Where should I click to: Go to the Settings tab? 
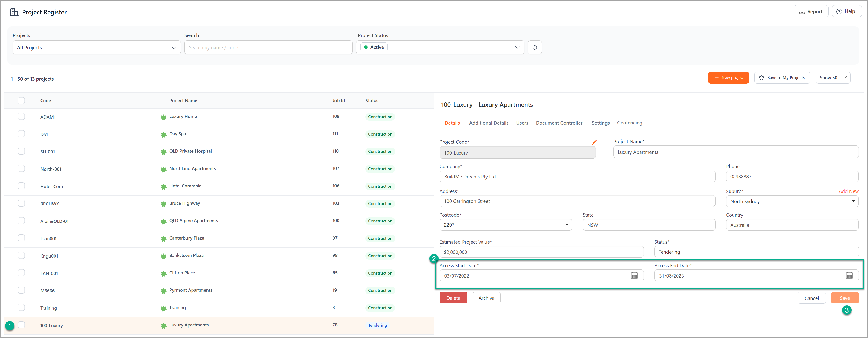point(601,123)
